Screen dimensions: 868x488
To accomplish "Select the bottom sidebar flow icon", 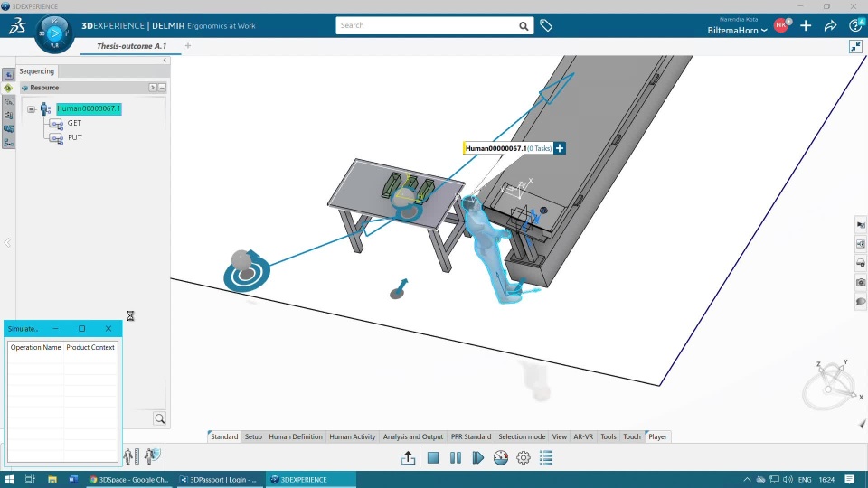I will point(8,142).
